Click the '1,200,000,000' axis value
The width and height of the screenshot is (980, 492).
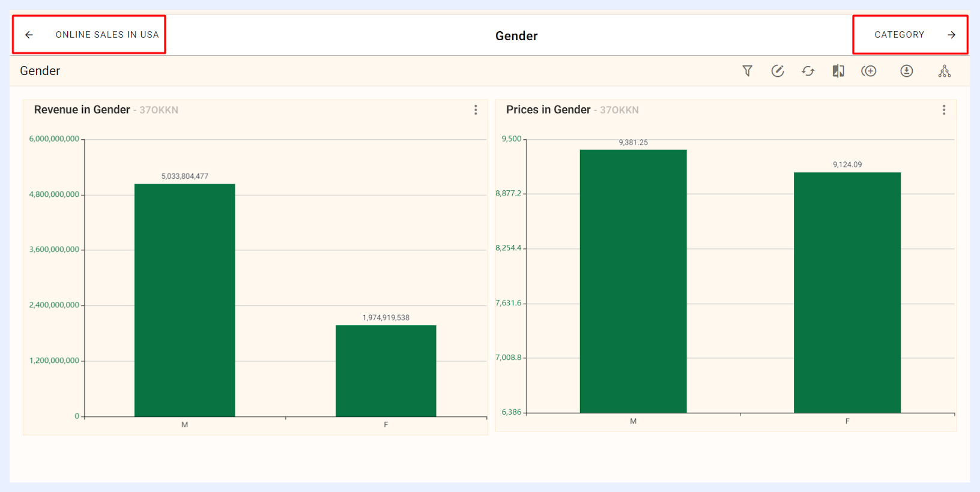(54, 361)
